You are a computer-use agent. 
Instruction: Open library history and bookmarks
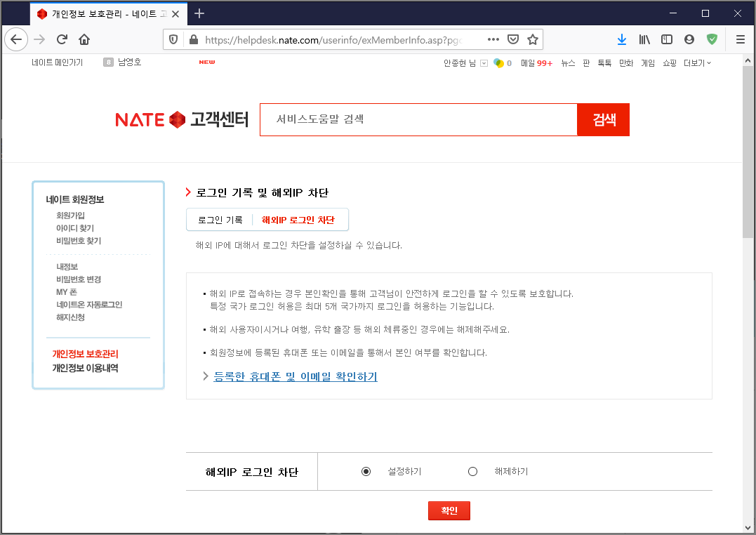644,39
